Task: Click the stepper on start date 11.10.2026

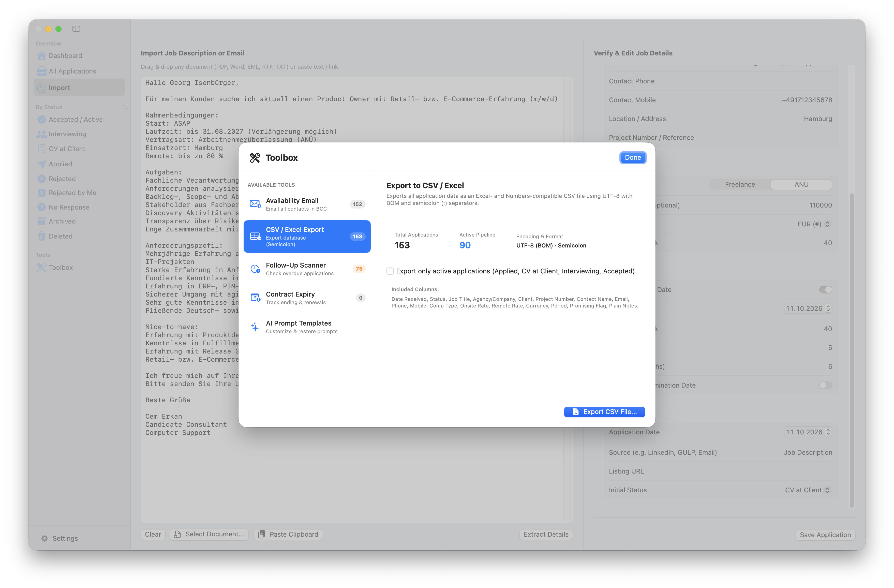Action: [828, 308]
